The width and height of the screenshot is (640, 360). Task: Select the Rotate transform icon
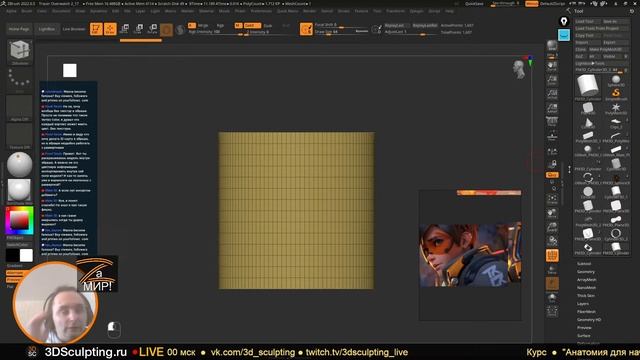click(153, 29)
